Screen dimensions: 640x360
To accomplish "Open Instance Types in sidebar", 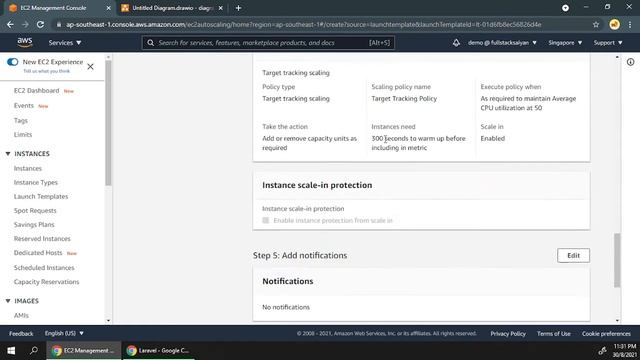I will coord(36,182).
